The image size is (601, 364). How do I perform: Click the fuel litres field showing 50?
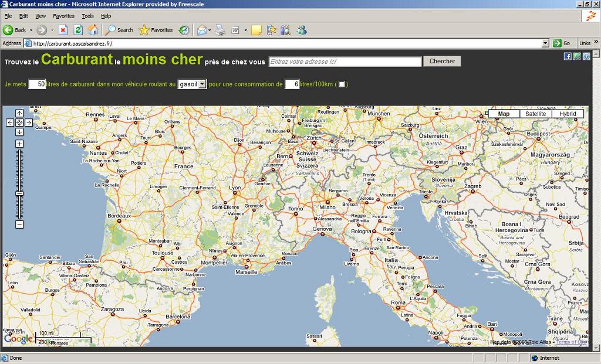click(x=37, y=84)
